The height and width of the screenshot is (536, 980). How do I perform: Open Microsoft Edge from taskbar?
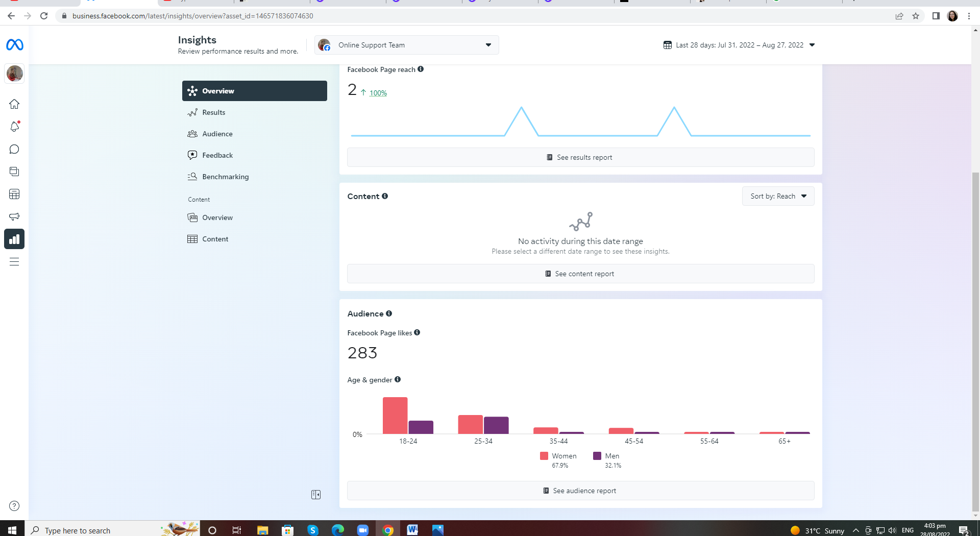click(338, 530)
